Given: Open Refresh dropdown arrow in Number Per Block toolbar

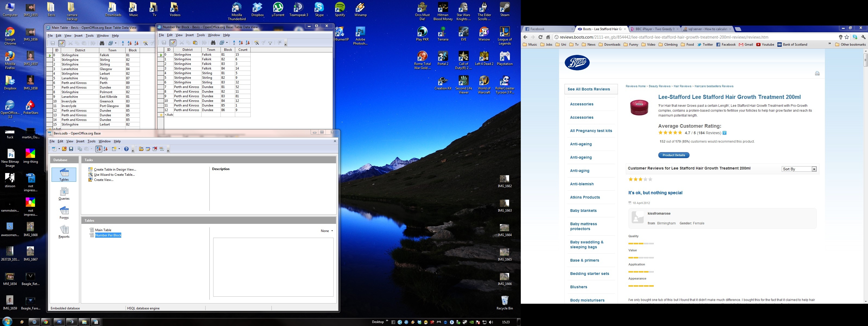Looking at the screenshot, I should pos(227,43).
